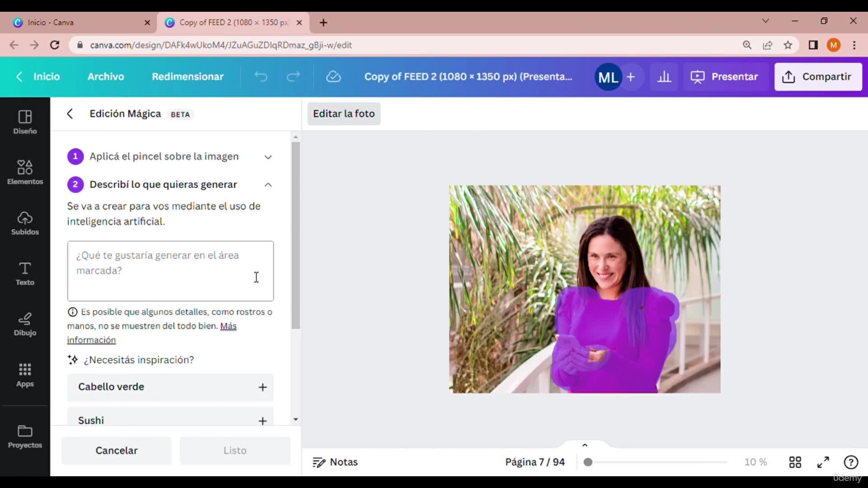Open Chrome profile M avatar
This screenshot has height=488, width=868.
834,45
